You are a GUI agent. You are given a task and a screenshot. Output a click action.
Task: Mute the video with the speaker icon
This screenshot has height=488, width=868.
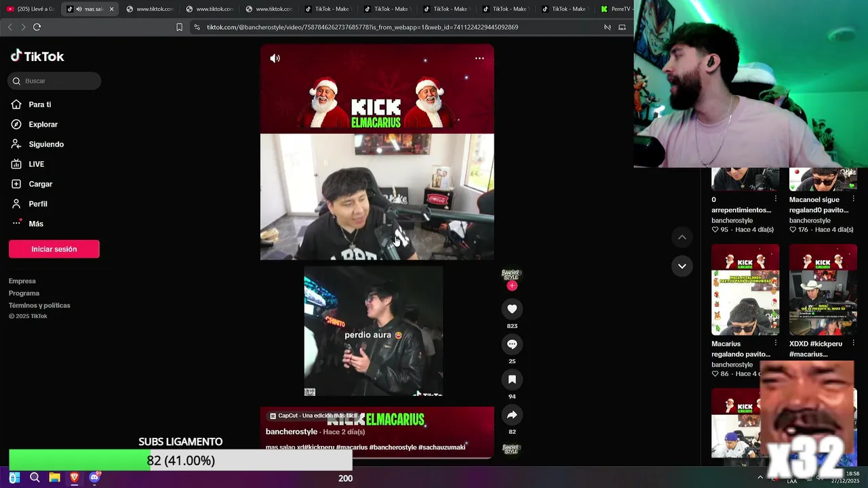(x=275, y=58)
